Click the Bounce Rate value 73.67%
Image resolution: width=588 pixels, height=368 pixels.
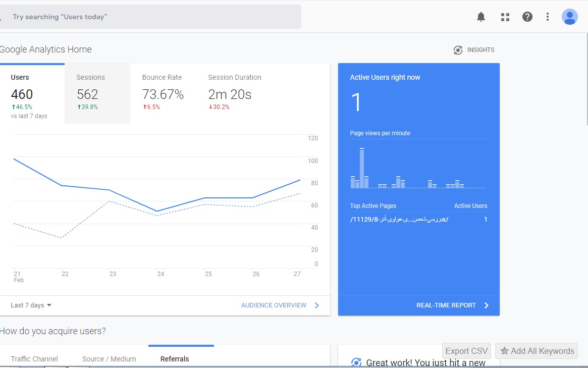pyautogui.click(x=163, y=94)
